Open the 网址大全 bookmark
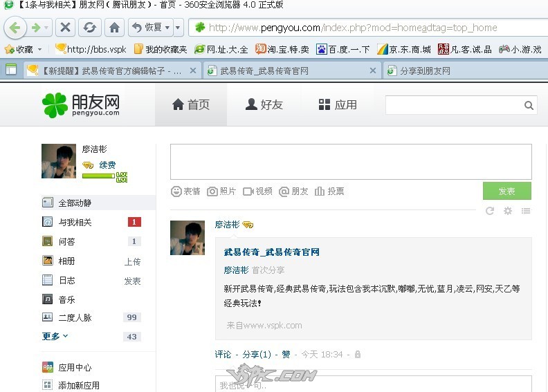This screenshot has width=548, height=392. point(221,50)
